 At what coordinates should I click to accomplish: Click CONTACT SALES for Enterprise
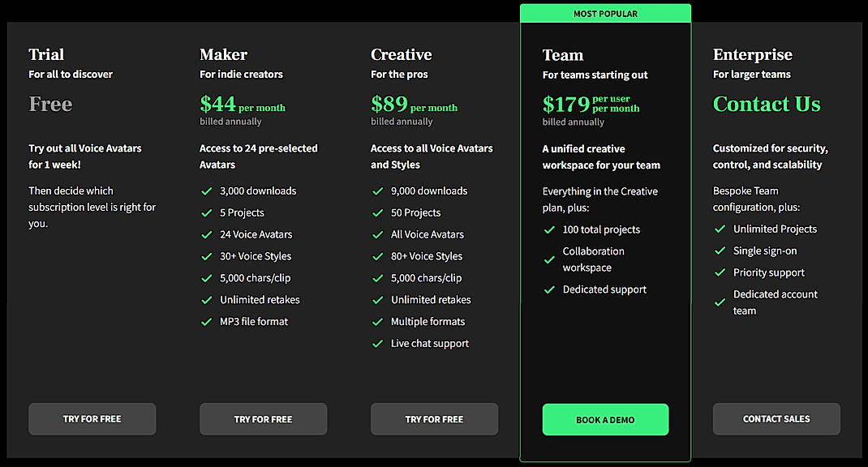point(776,419)
